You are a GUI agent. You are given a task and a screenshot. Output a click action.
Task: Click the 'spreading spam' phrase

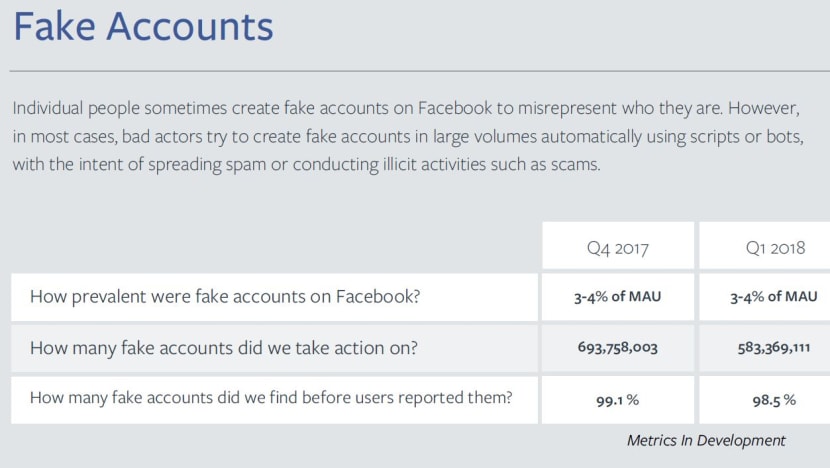[x=207, y=165]
